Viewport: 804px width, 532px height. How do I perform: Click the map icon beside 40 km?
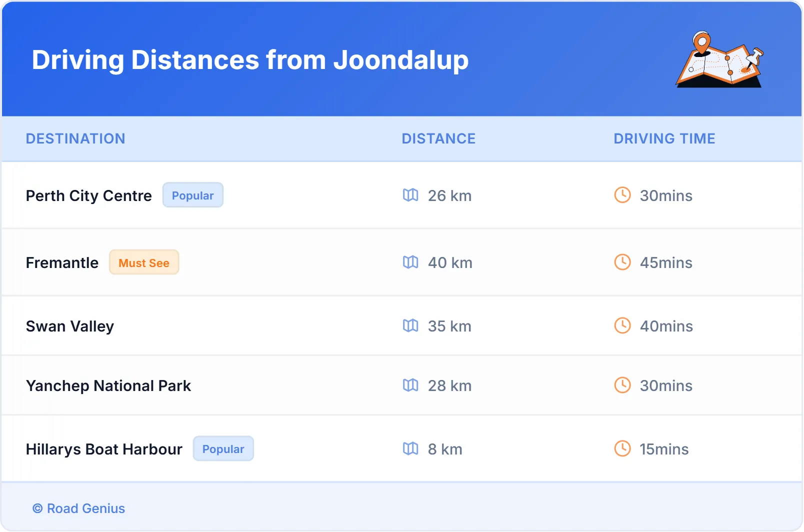410,262
